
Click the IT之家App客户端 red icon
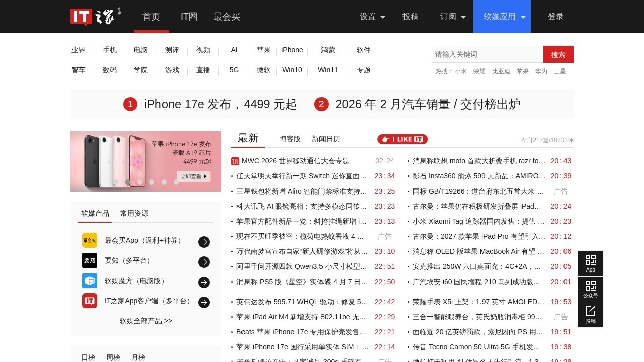click(x=90, y=301)
